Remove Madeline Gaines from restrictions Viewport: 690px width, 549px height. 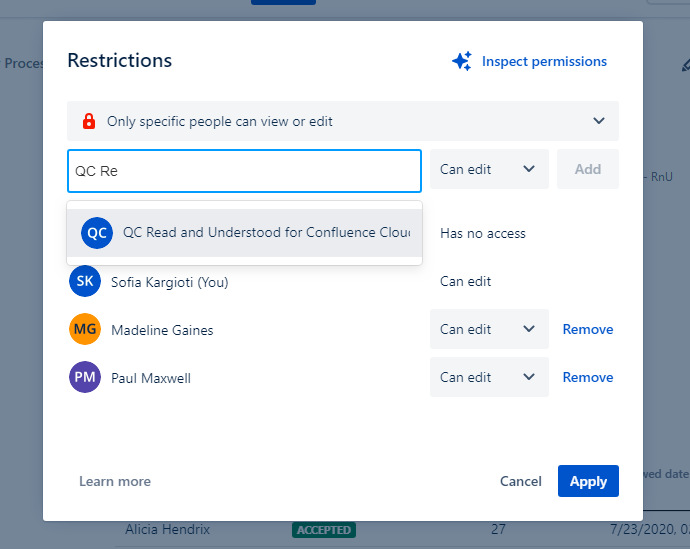click(588, 330)
